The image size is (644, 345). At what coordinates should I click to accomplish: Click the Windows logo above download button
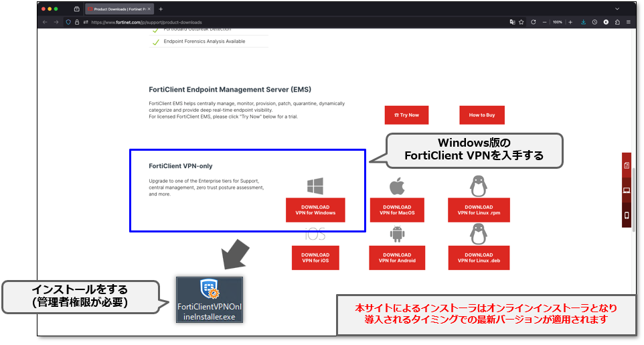click(x=315, y=186)
